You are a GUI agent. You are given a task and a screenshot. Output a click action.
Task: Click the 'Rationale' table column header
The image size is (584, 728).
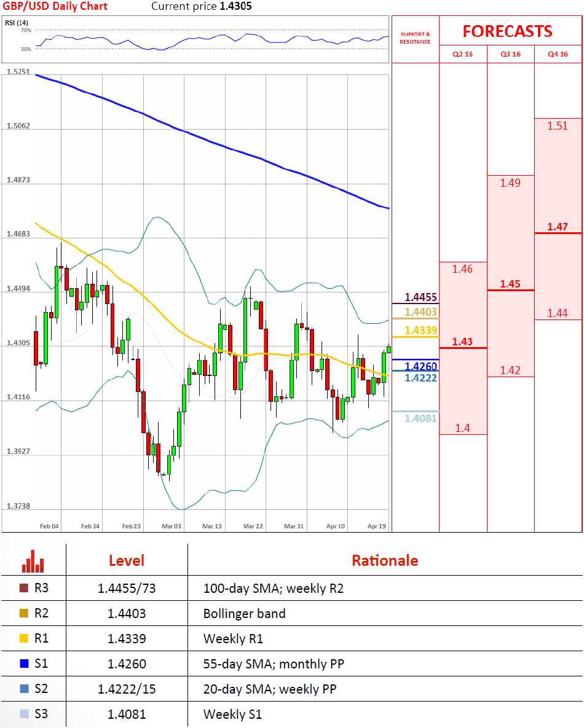(x=385, y=560)
